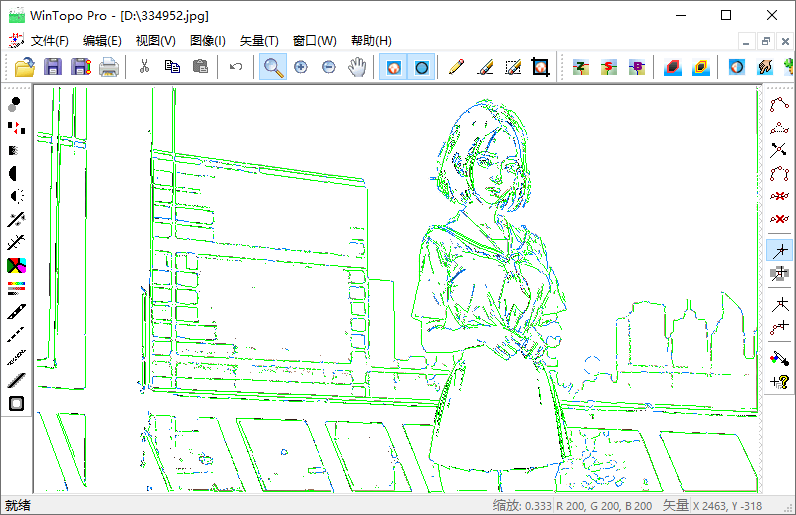Paste using the clipboard icon
This screenshot has width=796, height=515.
click(200, 67)
